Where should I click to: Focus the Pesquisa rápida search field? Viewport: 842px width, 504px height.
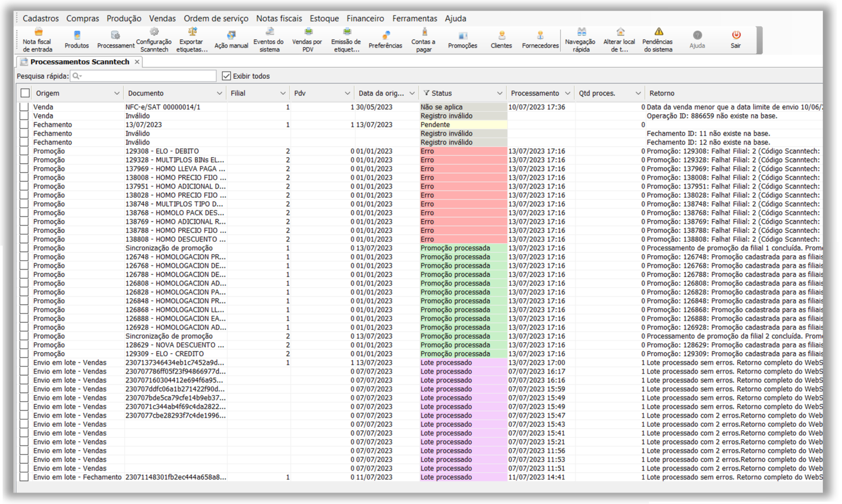[145, 76]
